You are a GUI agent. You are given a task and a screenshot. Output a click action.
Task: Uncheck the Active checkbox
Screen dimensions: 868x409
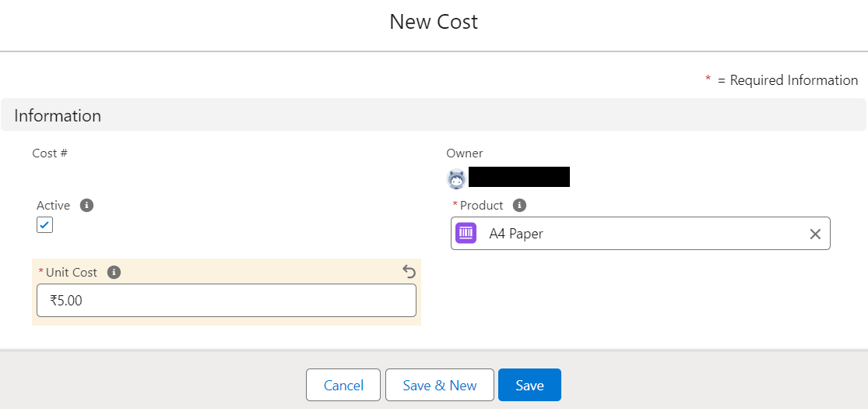coord(45,225)
